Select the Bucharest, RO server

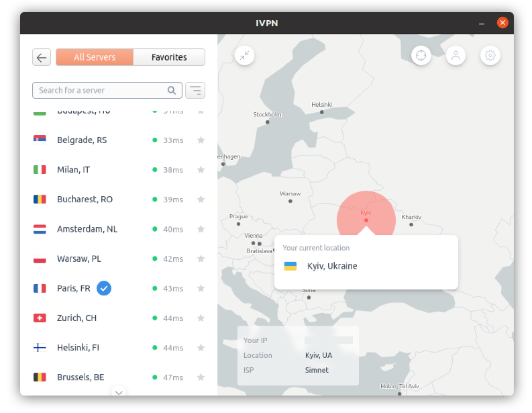[x=119, y=199]
